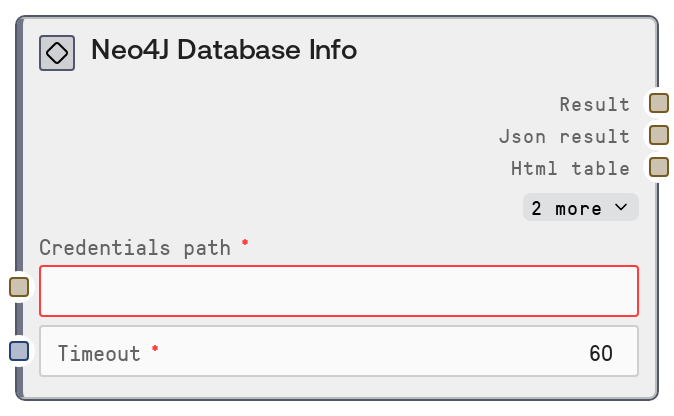Image resolution: width=674 pixels, height=416 pixels.
Task: Click the required asterisk beside Credentials path
Action: click(x=245, y=244)
